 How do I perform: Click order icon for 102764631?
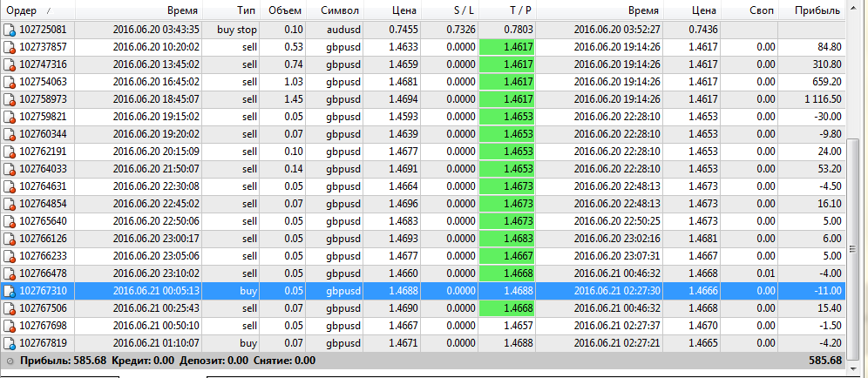point(10,186)
